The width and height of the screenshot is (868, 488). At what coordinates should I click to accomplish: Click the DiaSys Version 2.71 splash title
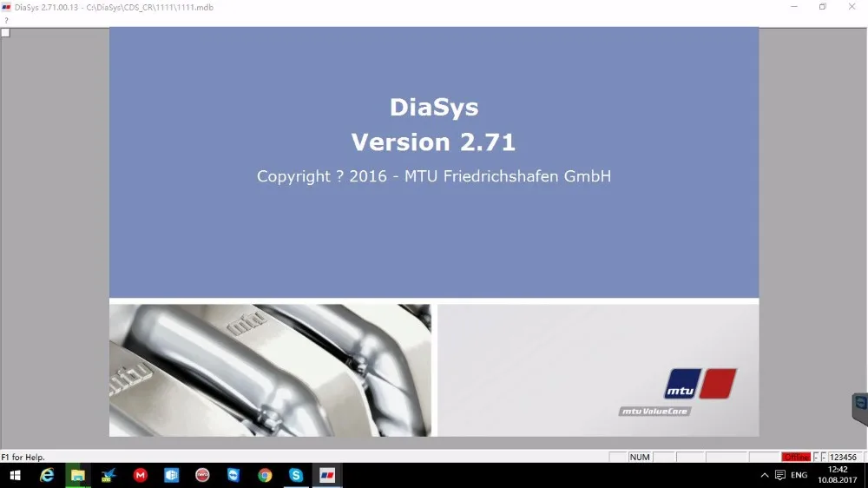pos(433,125)
